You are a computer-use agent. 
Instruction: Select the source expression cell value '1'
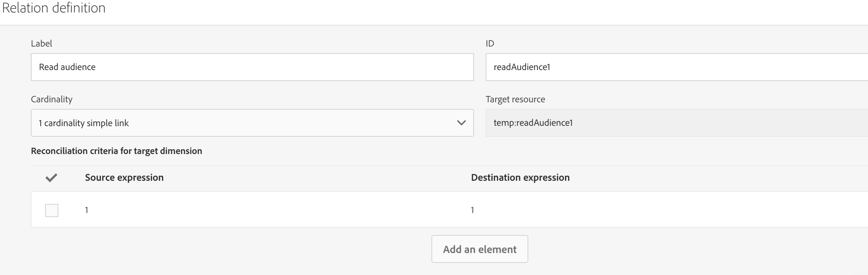(87, 210)
